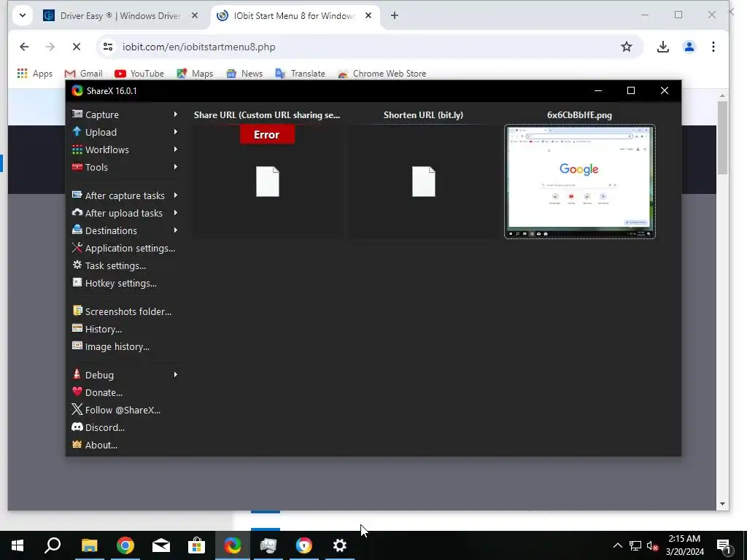Open Windows Start menu
This screenshot has height=560, width=747.
tap(18, 545)
